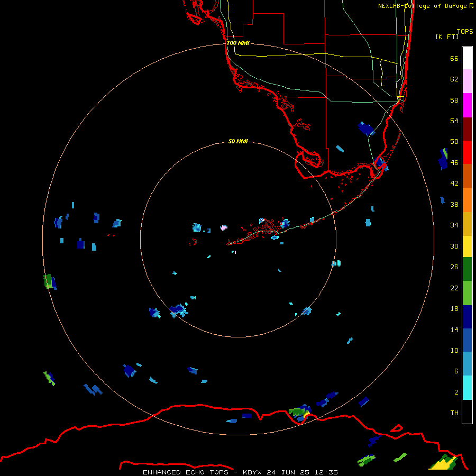Click the black TH threshold swatch

coord(467,411)
